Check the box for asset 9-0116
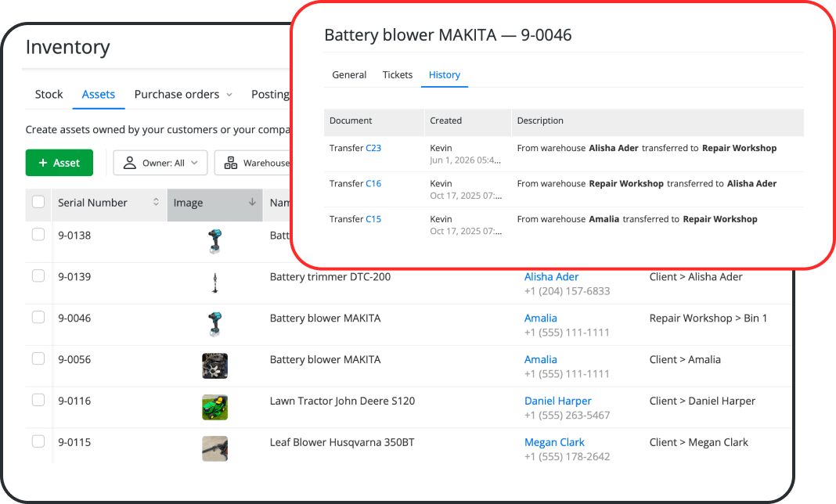The image size is (836, 504). (38, 400)
